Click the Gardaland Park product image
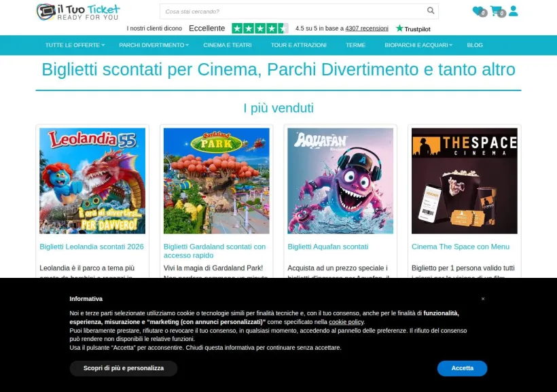Viewport: 557px width, 392px height. point(216,181)
